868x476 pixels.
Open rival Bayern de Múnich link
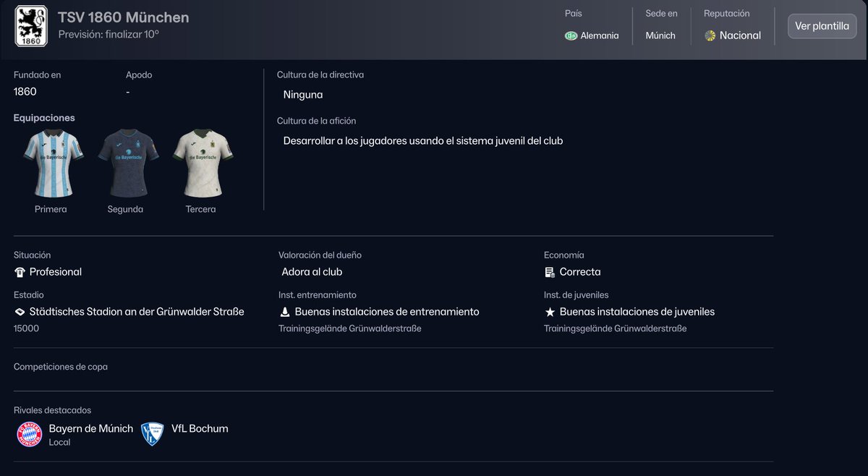click(91, 428)
